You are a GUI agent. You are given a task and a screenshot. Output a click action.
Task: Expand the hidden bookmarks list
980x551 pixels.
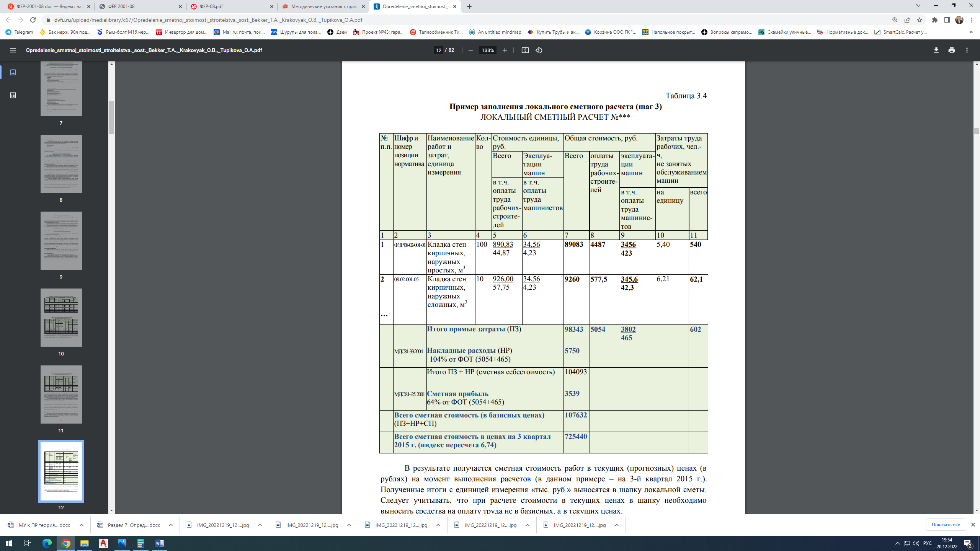[x=971, y=32]
